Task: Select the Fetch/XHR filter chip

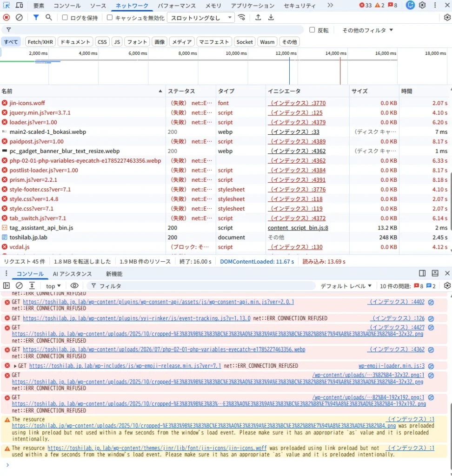Action: (x=40, y=42)
